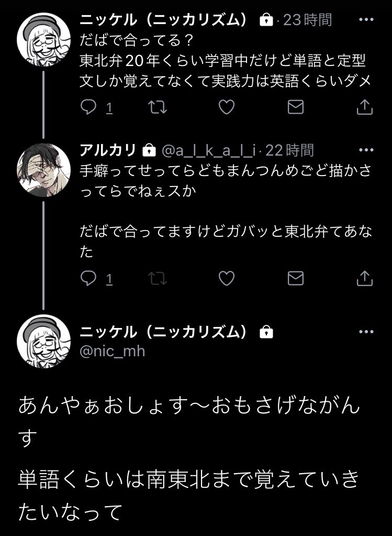Image resolution: width=392 pixels, height=536 pixels.
Task: Like the first ニッケル tweet
Action: click(226, 107)
